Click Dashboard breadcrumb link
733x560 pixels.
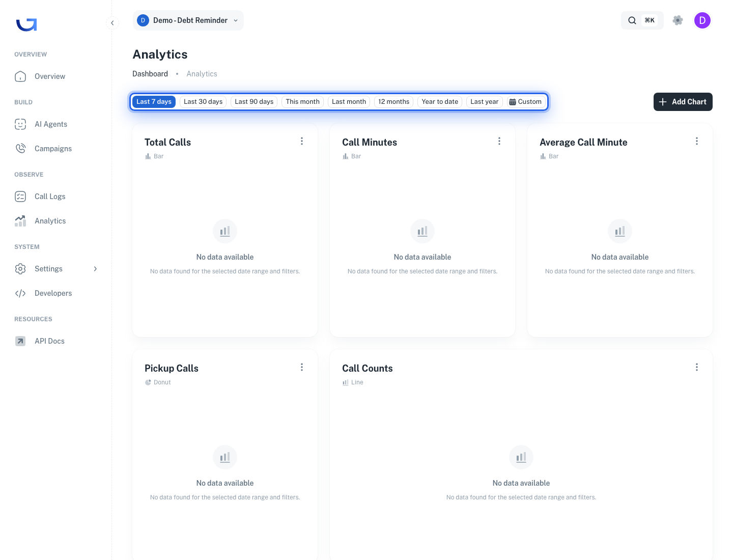coord(150,74)
